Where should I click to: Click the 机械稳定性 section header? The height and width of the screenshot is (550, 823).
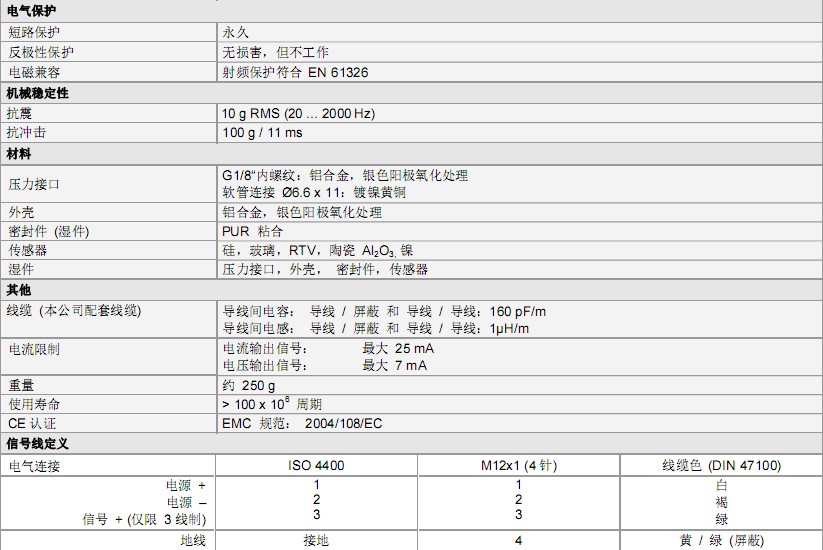point(37,93)
